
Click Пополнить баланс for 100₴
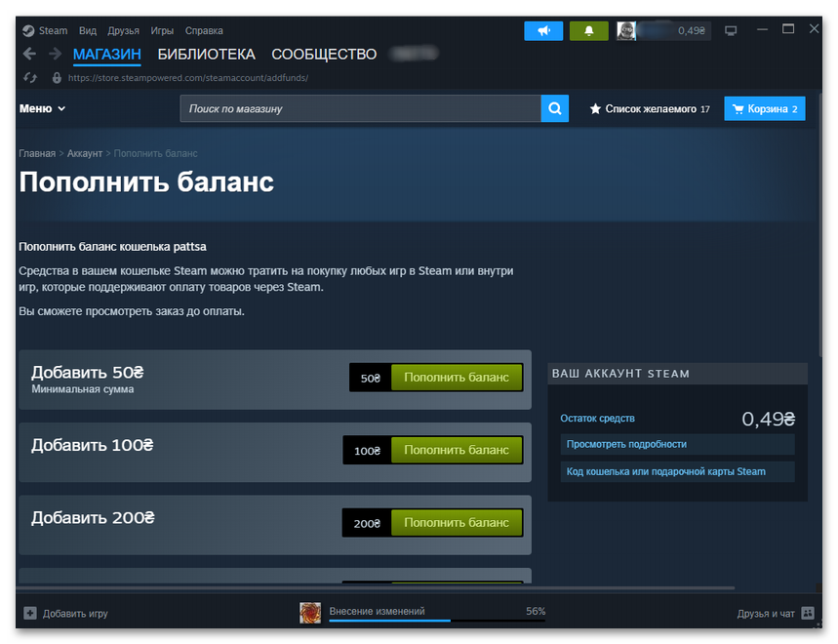457,450
